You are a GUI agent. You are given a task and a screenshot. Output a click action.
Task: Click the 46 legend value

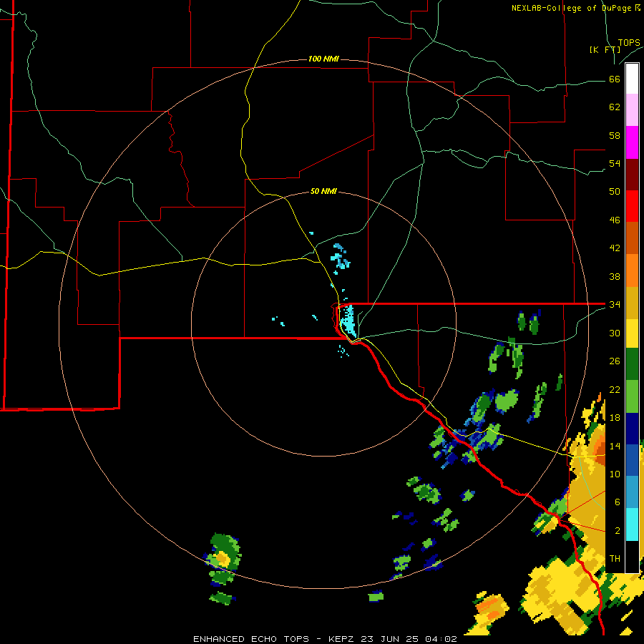(615, 220)
